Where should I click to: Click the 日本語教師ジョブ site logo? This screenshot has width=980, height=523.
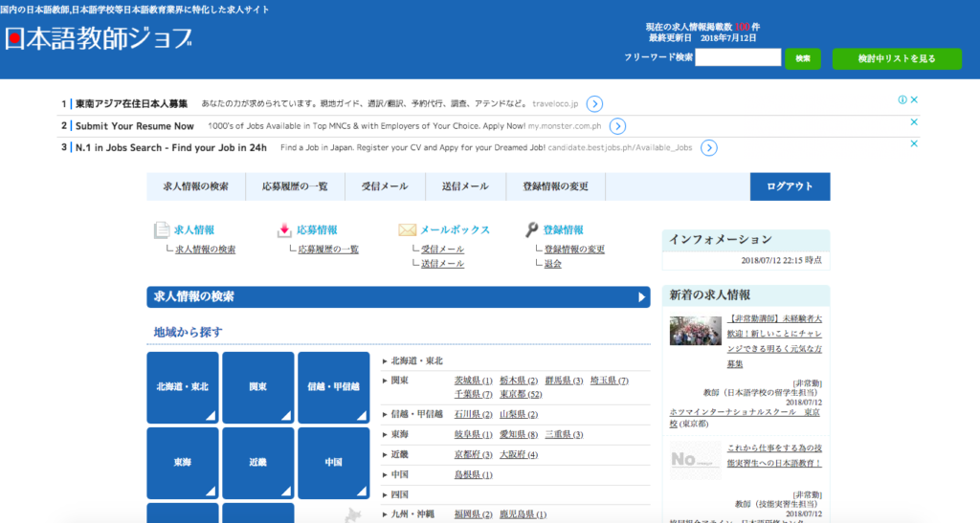click(x=99, y=39)
